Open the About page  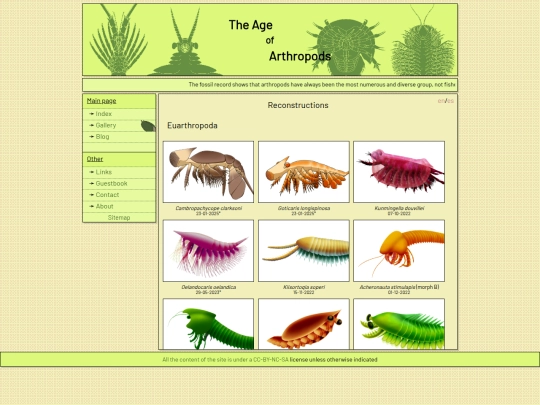(104, 206)
